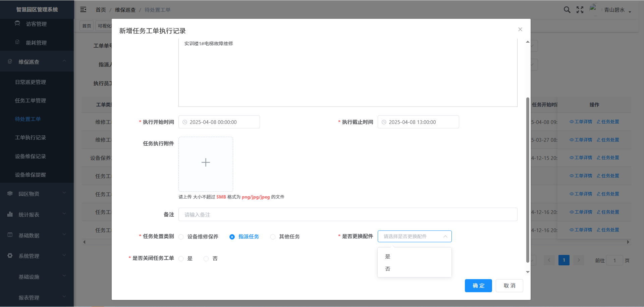This screenshot has height=307, width=644.
Task: Pick 是 from the dropdown list
Action: [388, 257]
